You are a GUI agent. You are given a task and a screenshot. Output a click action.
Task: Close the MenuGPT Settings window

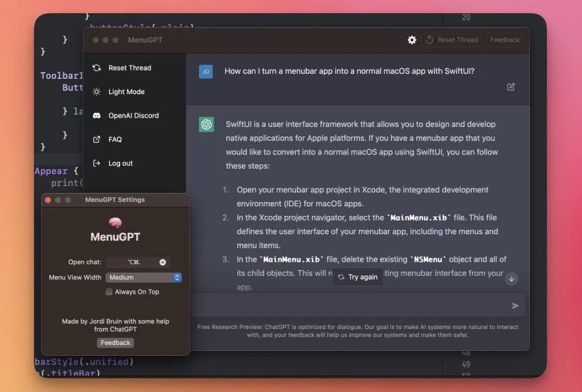click(48, 200)
